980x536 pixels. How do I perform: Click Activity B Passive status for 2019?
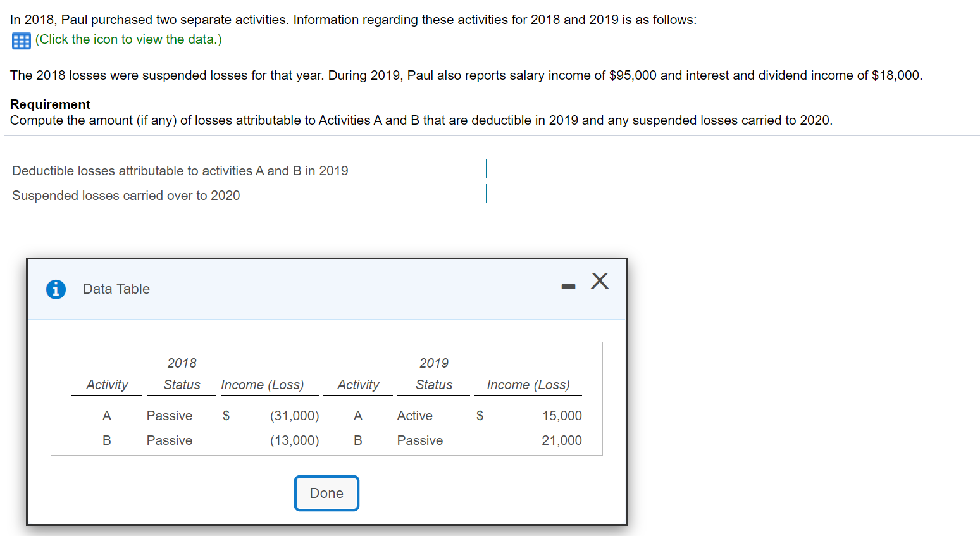(419, 440)
